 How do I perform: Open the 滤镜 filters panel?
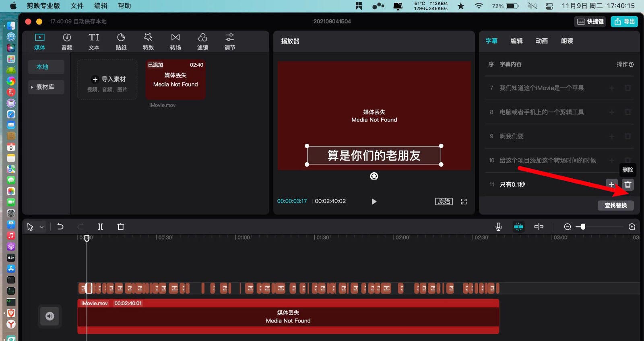[x=202, y=41]
